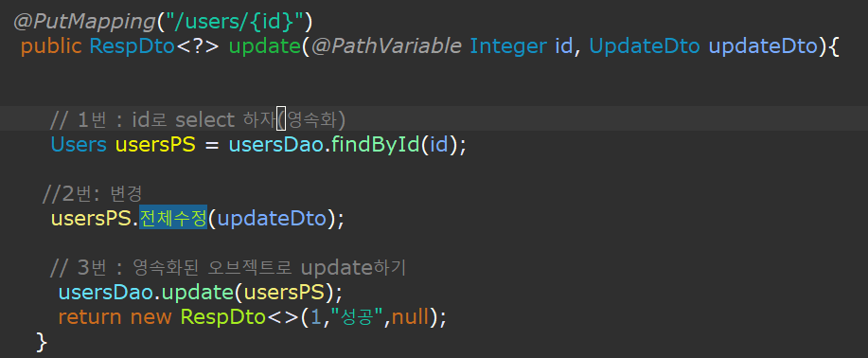Click the return keyword
868x358 pixels.
[90, 317]
